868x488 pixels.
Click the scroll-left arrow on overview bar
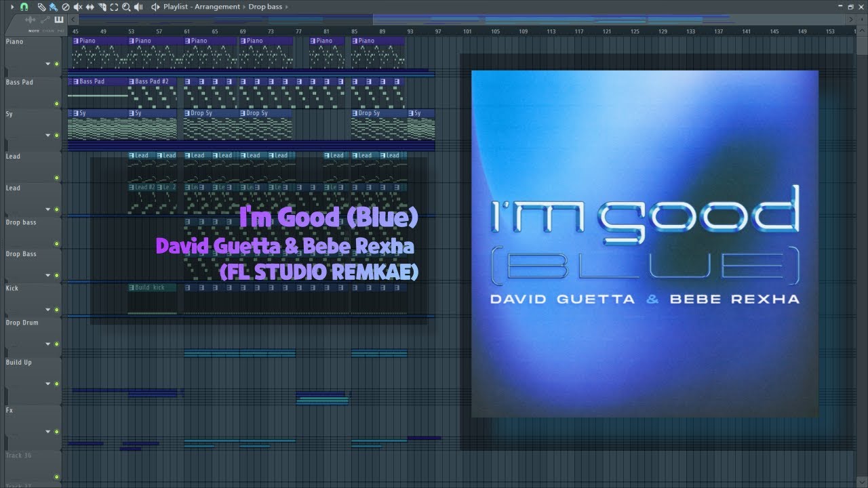pos(73,20)
